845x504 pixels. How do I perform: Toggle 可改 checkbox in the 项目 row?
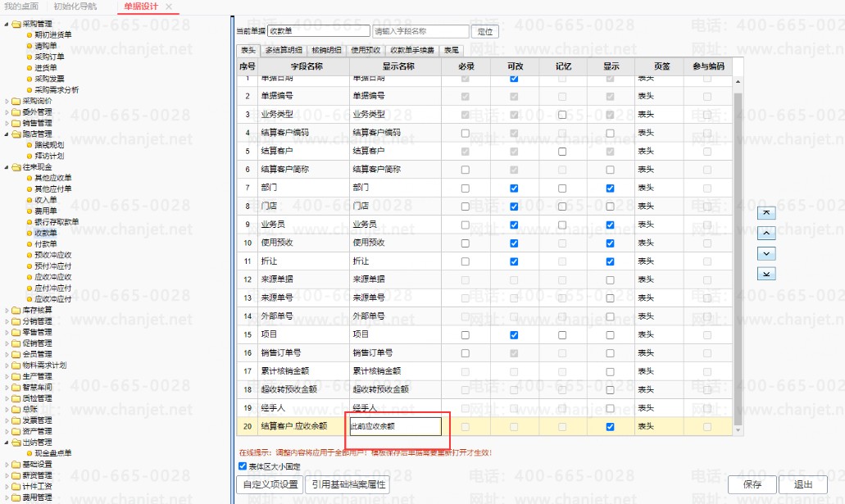point(514,334)
